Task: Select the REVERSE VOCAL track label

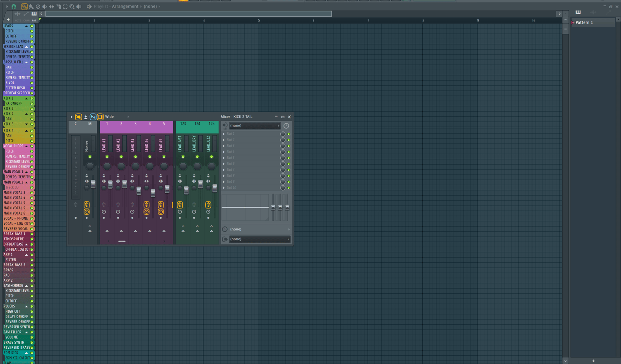Action: pos(16,229)
